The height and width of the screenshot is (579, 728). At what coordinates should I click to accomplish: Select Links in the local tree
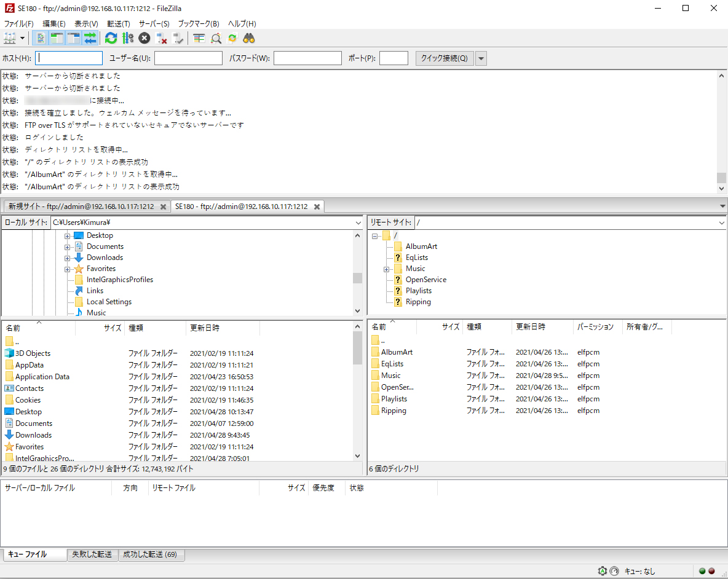[95, 291]
